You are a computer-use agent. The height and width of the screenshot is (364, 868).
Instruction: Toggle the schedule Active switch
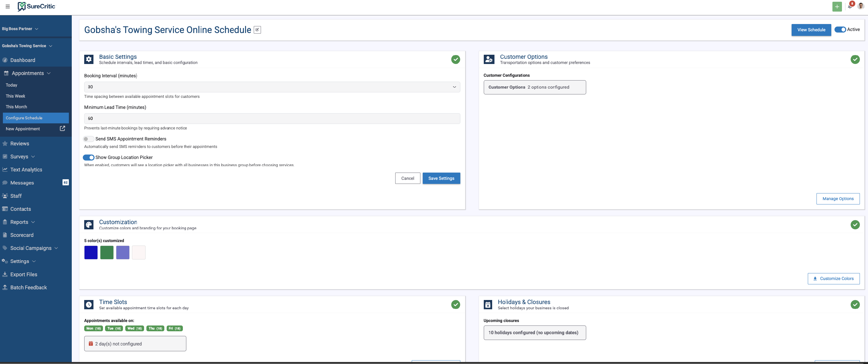pos(840,30)
